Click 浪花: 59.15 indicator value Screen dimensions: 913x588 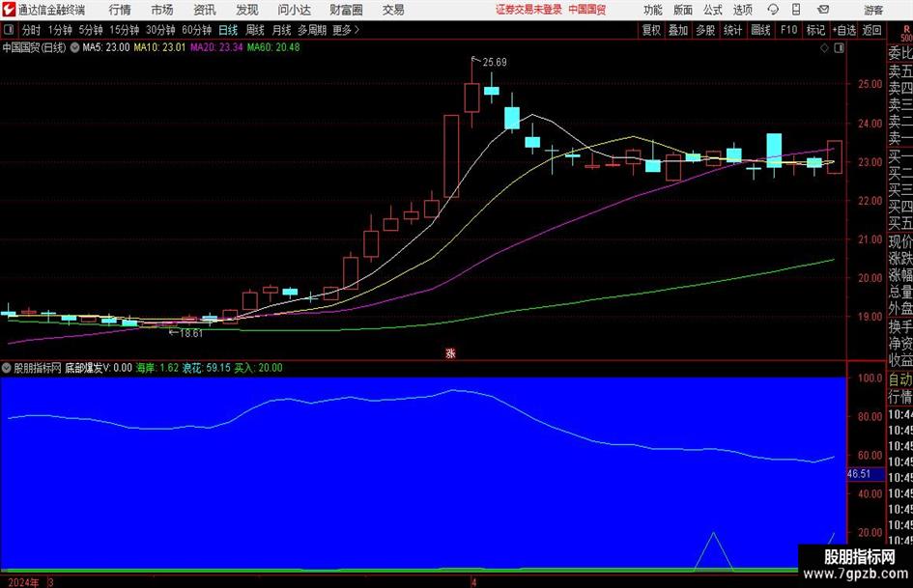point(207,368)
